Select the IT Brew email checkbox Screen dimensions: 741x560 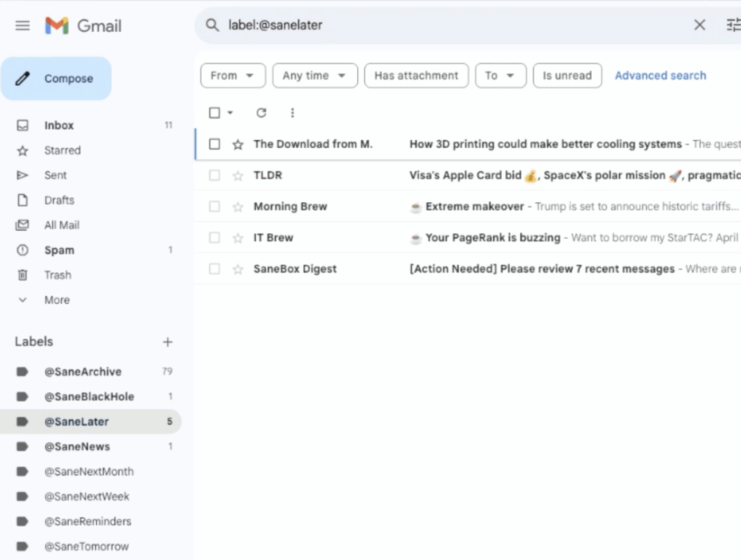(x=214, y=238)
